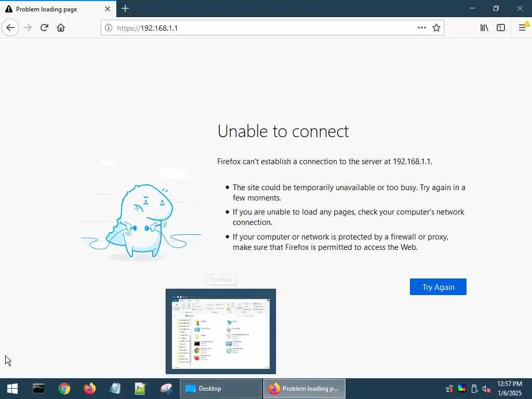
Task: Open the Firefox home page
Action: coord(61,28)
